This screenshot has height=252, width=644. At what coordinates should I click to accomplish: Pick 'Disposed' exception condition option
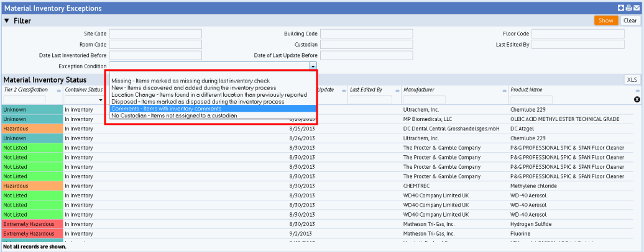(x=198, y=101)
